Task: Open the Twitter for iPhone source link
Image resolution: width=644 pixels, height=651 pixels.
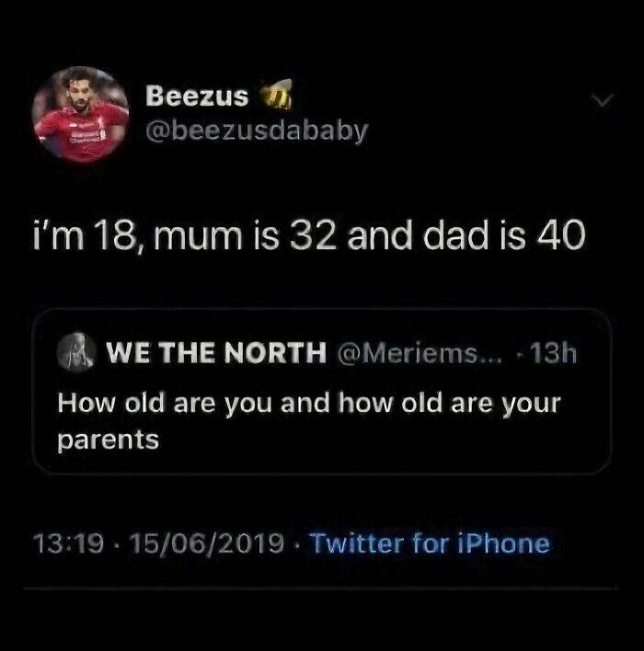Action: [429, 543]
